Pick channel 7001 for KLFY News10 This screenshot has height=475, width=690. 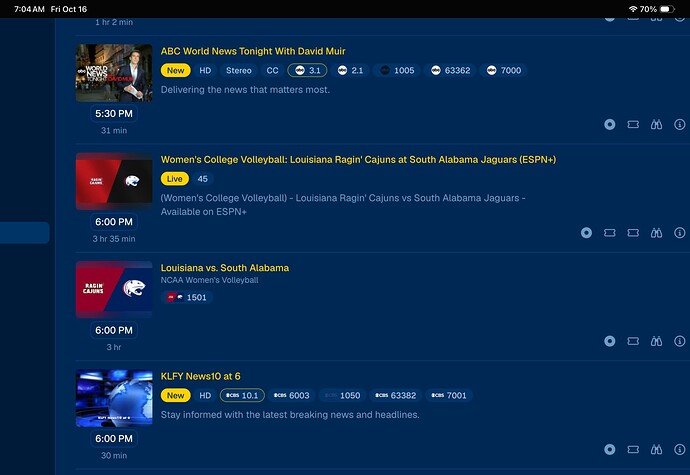pyautogui.click(x=449, y=395)
